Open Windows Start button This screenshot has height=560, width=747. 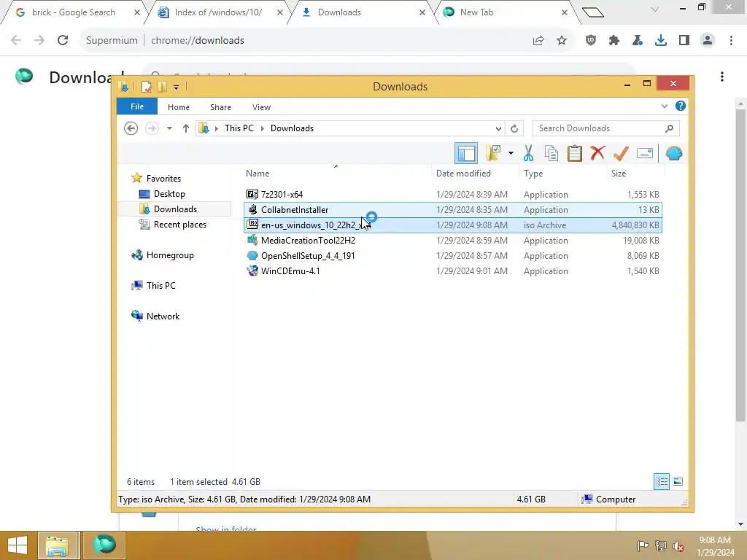tap(18, 545)
